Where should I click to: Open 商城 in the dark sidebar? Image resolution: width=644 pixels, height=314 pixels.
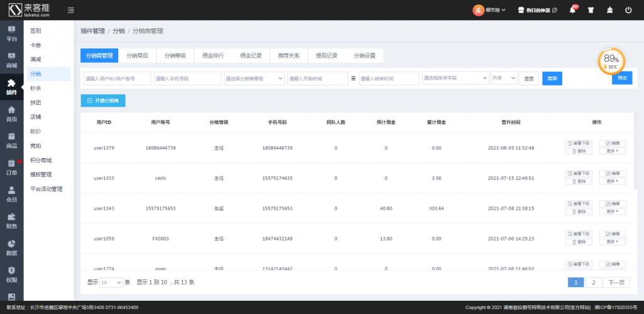11,61
